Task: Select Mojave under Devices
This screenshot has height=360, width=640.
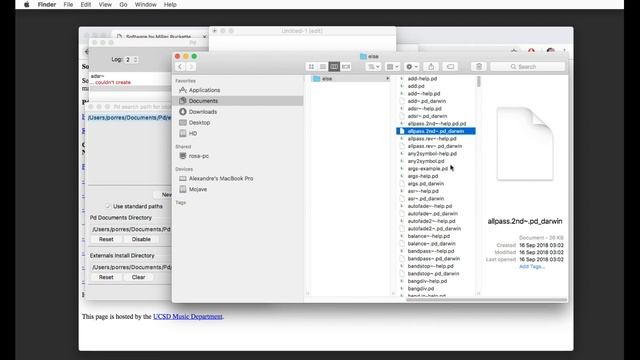Action: tap(198, 189)
